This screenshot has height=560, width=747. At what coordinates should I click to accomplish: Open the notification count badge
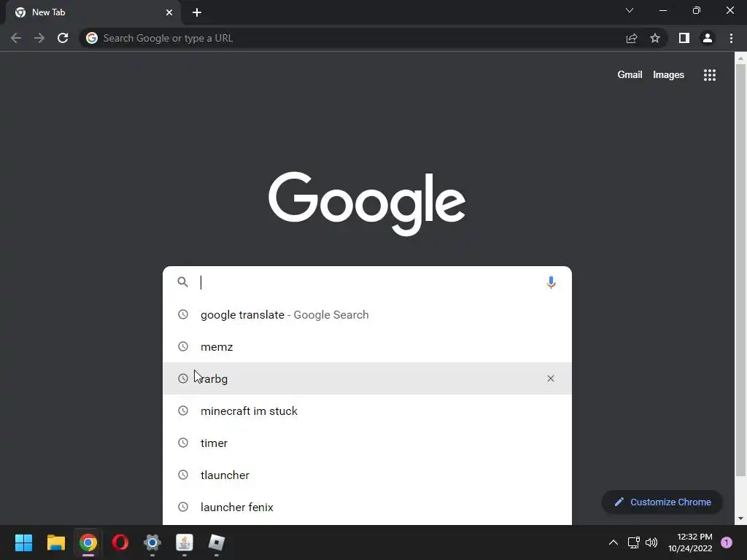pos(727,542)
